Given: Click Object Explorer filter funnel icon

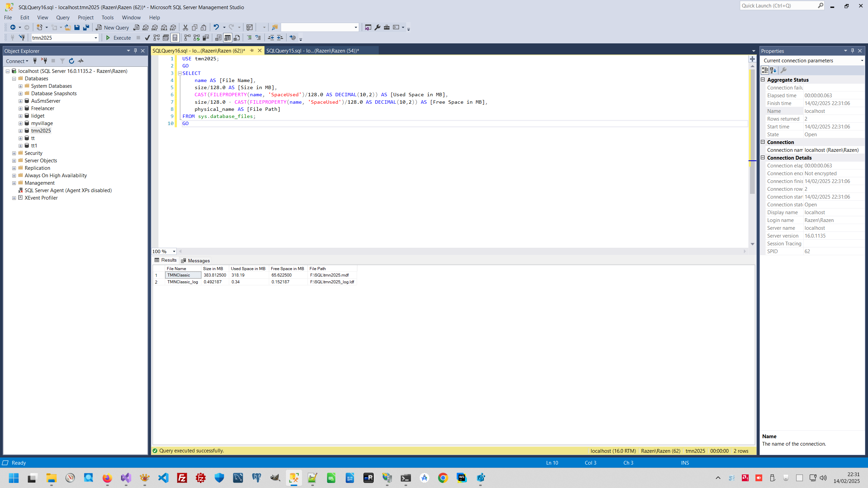Looking at the screenshot, I should [62, 61].
